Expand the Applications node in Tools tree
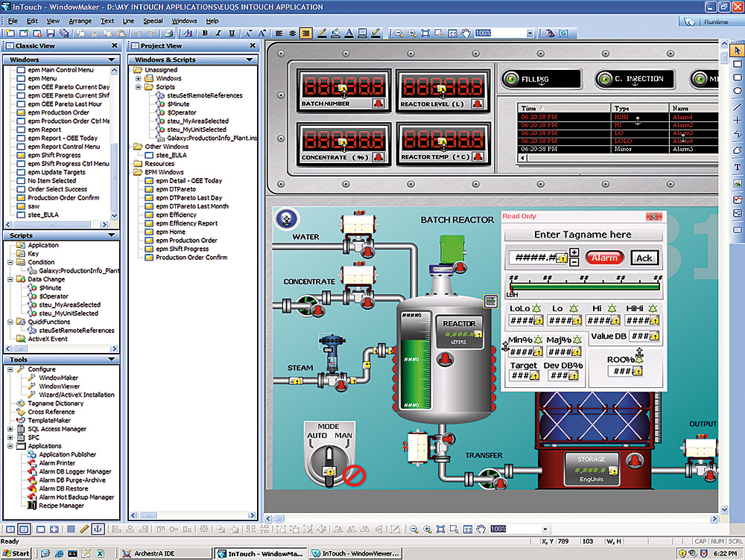 point(10,446)
